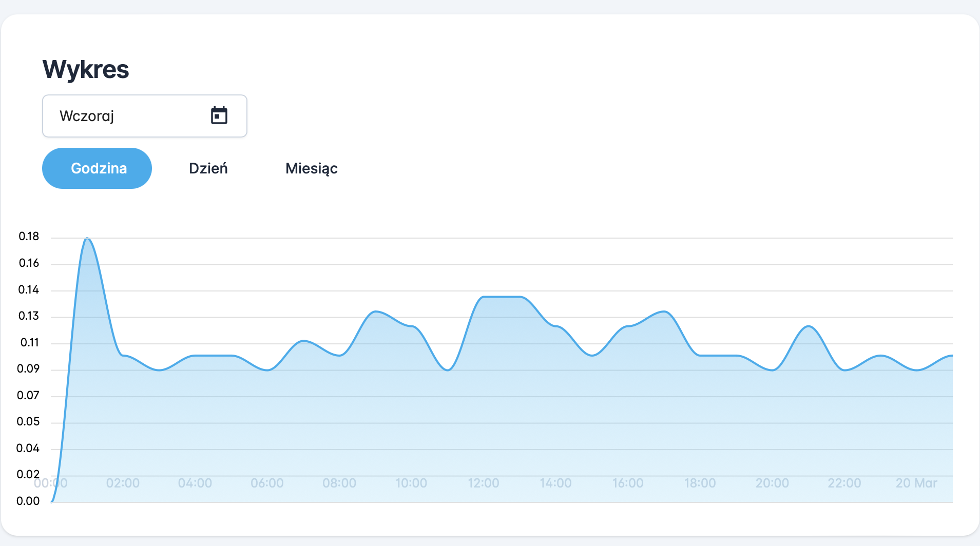
Task: Click the 04:00 x-axis label
Action: click(x=195, y=483)
